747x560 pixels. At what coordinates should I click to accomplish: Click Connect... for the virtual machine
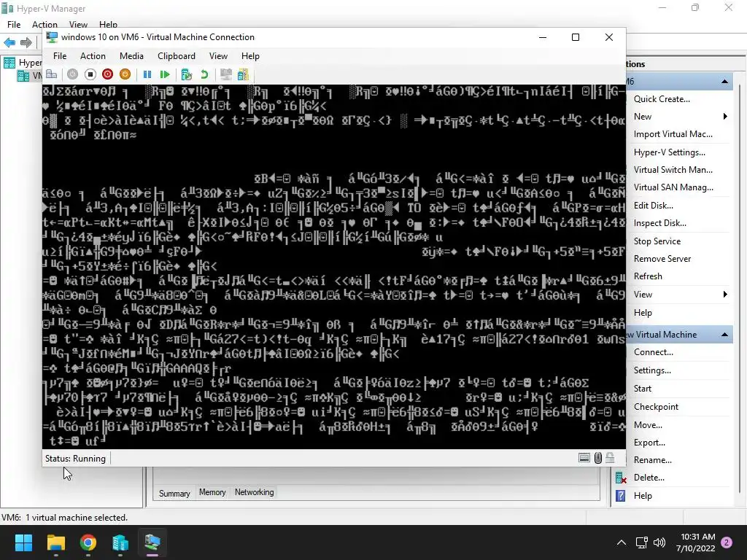653,352
